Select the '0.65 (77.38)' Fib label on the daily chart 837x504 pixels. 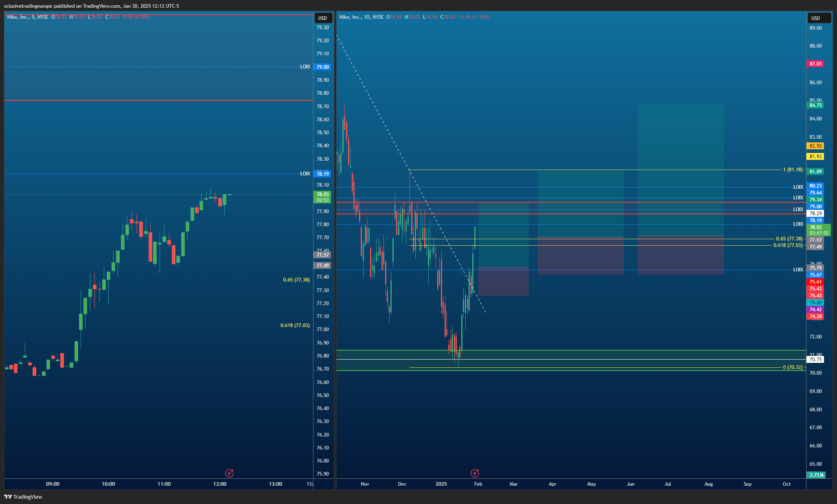tap(789, 239)
